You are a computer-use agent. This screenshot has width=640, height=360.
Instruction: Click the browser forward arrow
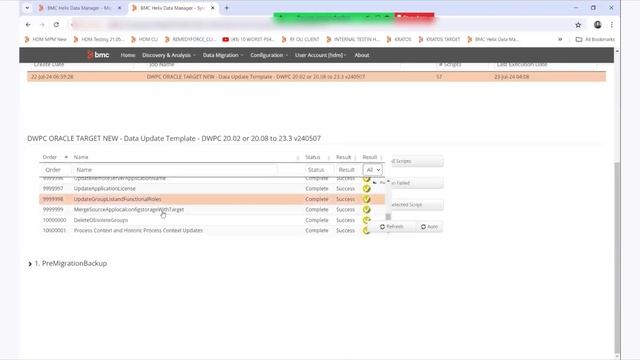pos(42,24)
